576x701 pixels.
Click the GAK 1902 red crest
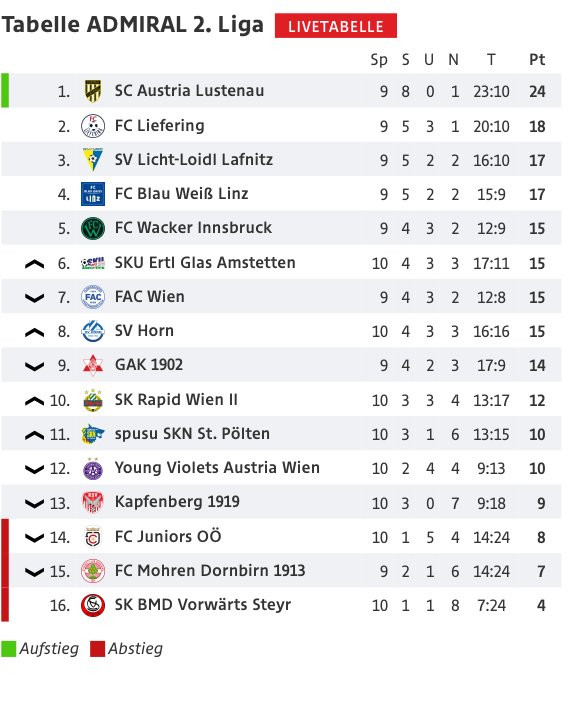pyautogui.click(x=93, y=365)
